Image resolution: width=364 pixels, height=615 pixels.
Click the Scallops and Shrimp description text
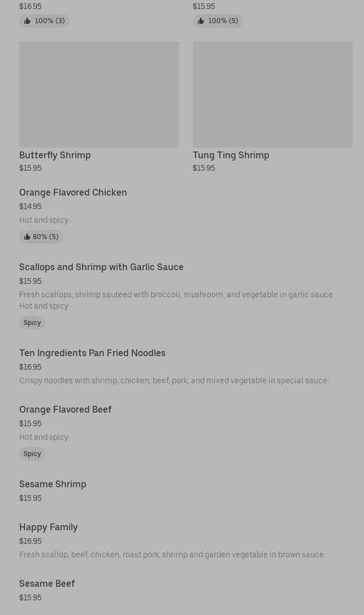point(176,294)
